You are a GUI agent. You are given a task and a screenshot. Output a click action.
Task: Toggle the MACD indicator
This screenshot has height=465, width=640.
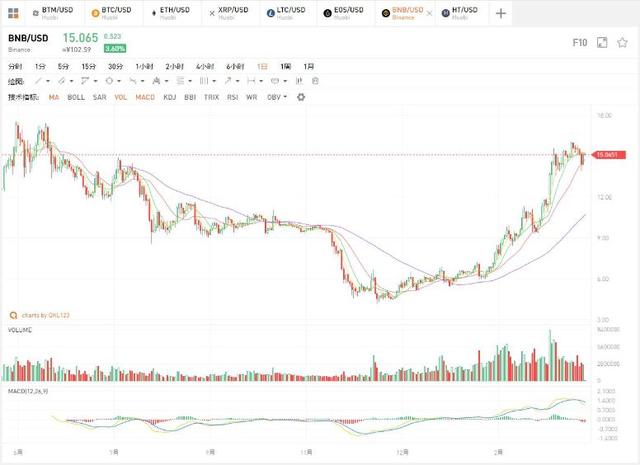point(145,97)
